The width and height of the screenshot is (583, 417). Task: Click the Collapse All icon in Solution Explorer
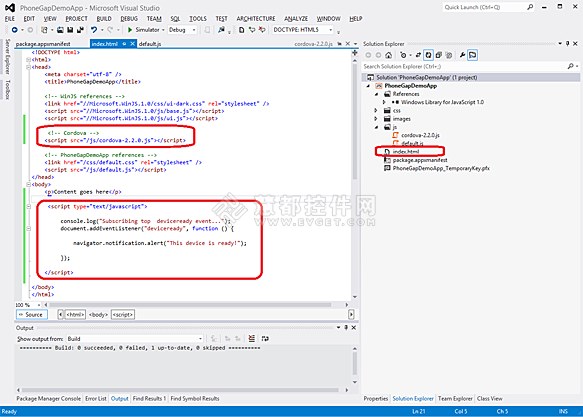439,55
